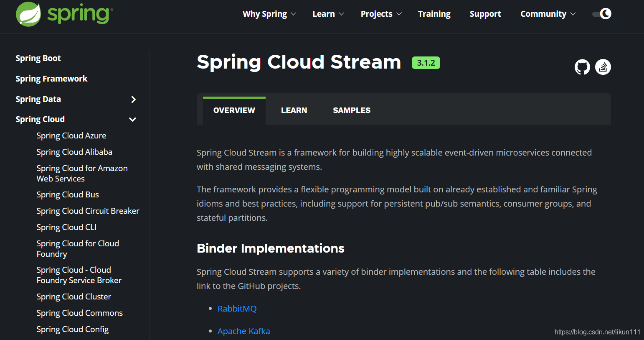Follow the RabbitMQ binder link
Screen dimensions: 644x340
tap(237, 309)
